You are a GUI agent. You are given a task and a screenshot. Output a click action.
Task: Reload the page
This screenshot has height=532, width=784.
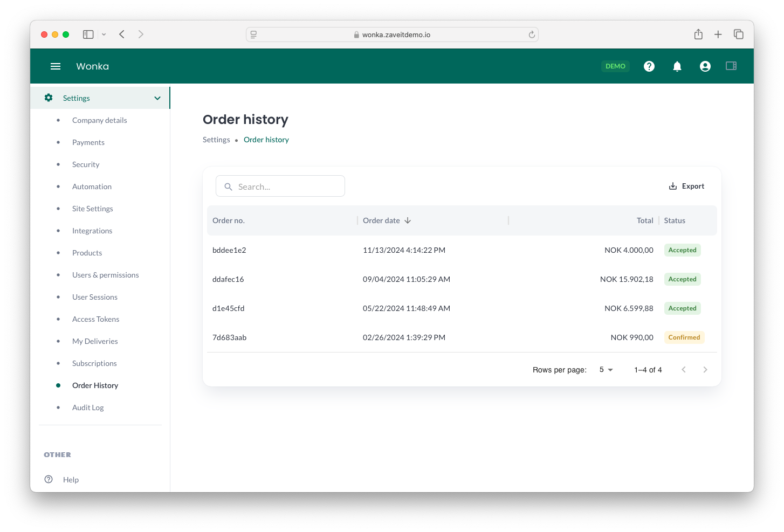pyautogui.click(x=532, y=34)
